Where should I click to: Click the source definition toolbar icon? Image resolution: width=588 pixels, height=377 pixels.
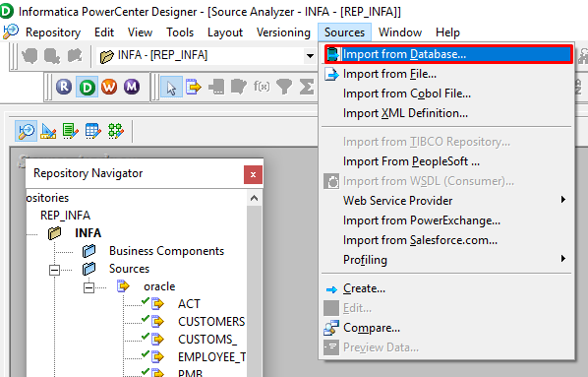194,87
